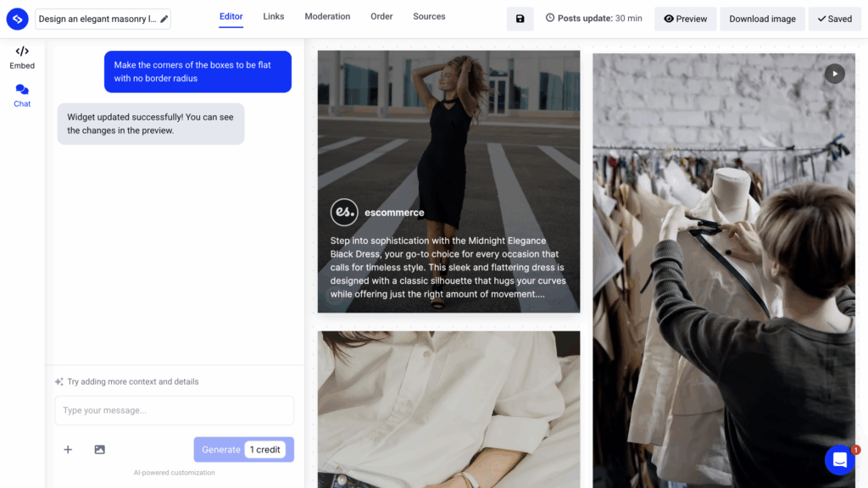The image size is (868, 488).
Task: Click the floppy disk save icon
Action: coord(520,19)
